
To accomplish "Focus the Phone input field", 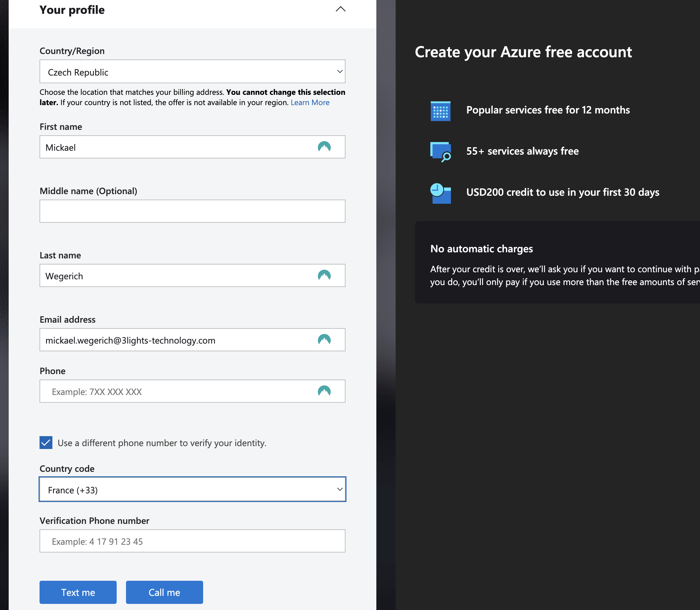I will [193, 391].
